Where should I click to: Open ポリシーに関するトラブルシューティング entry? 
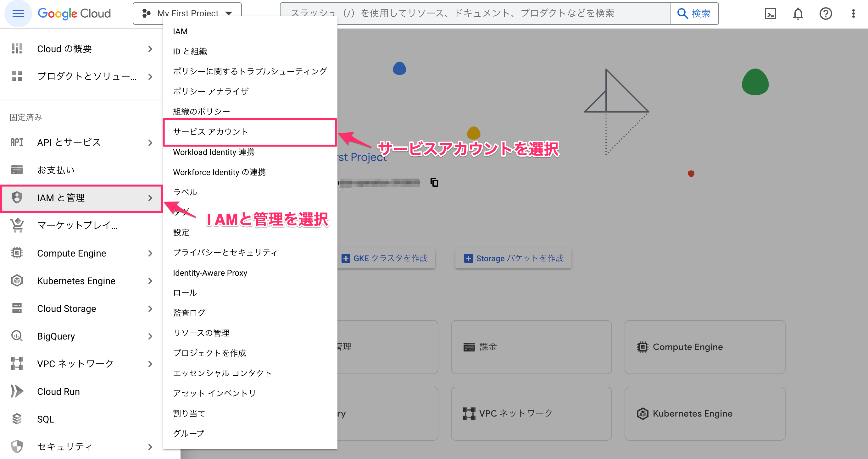click(250, 71)
